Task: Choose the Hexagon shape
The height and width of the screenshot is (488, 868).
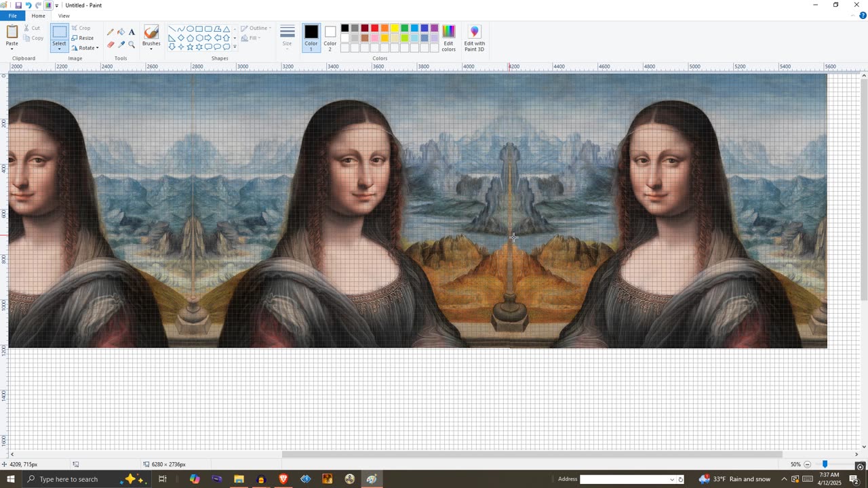Action: pyautogui.click(x=199, y=38)
